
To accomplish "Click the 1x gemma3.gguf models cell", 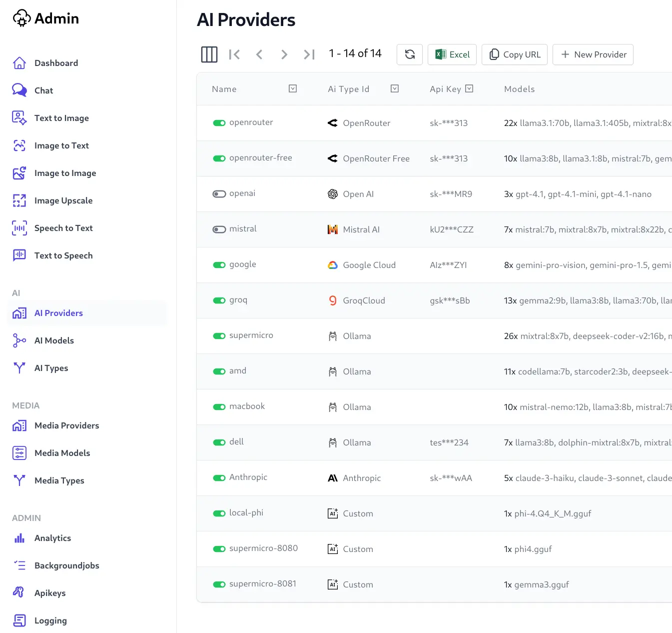I will 537,584.
